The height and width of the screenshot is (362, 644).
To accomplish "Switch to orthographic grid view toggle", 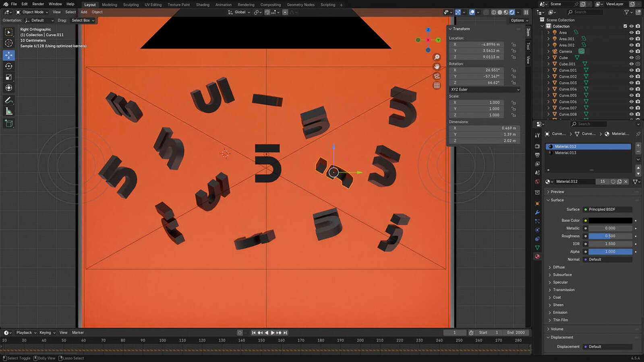I will (x=437, y=85).
